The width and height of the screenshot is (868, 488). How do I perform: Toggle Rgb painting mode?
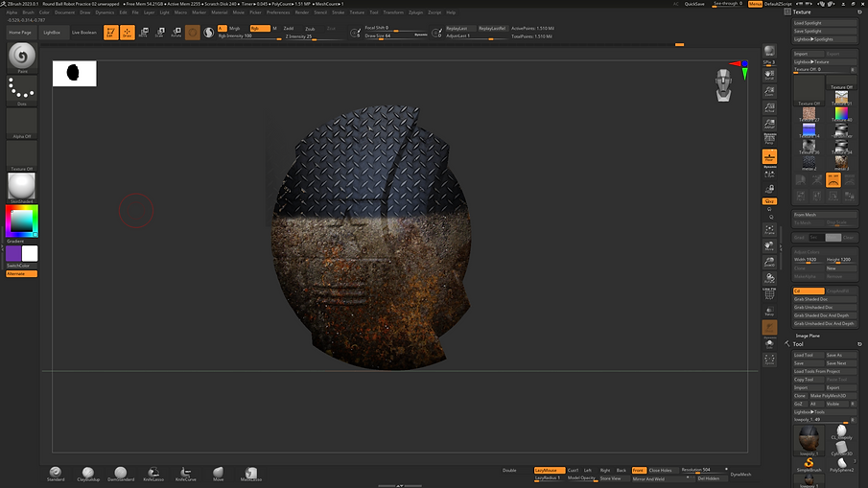pos(260,28)
